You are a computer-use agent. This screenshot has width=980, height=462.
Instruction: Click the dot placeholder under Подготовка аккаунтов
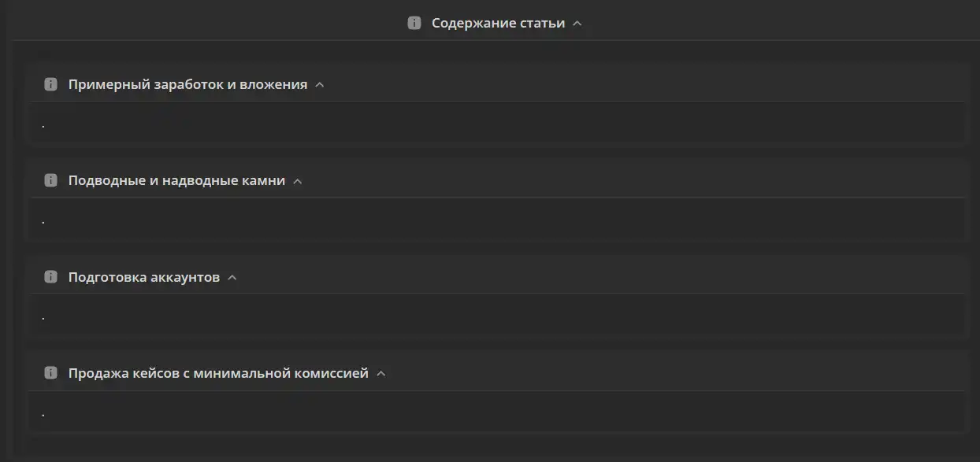click(43, 319)
